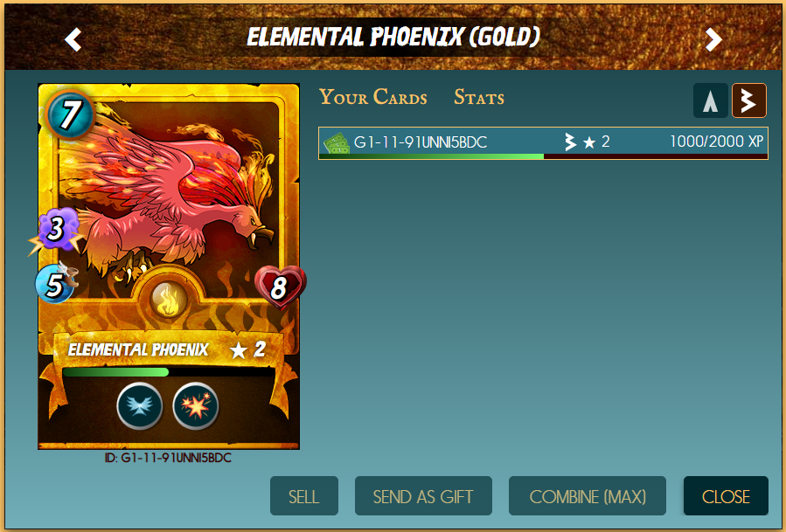Click the Sell button
786x532 pixels.
click(x=303, y=496)
